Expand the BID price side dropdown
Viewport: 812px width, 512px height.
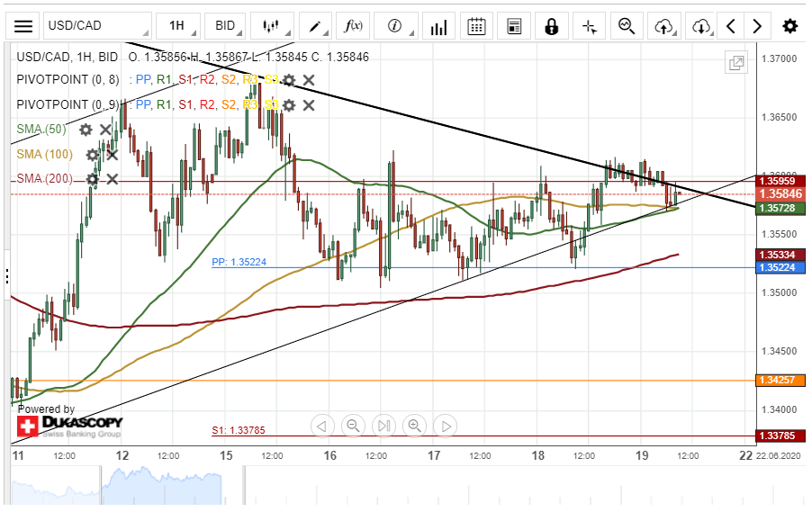pyautogui.click(x=225, y=26)
